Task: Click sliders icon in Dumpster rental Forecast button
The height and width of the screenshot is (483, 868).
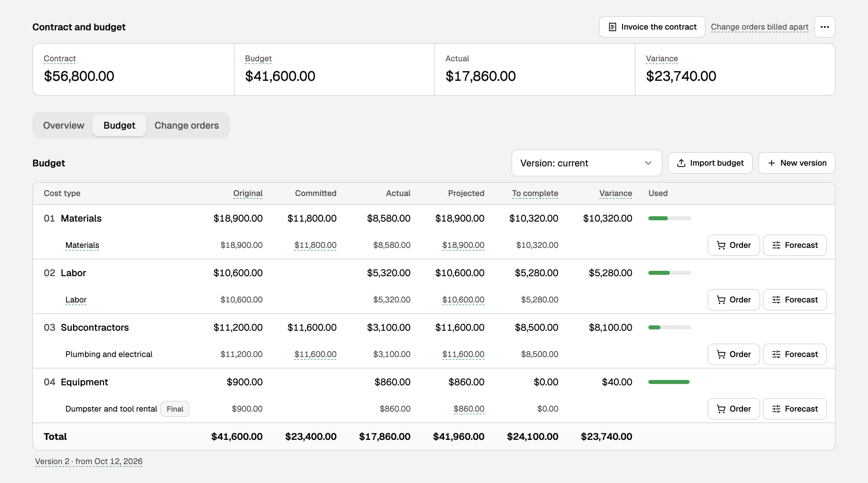Action: 776,409
